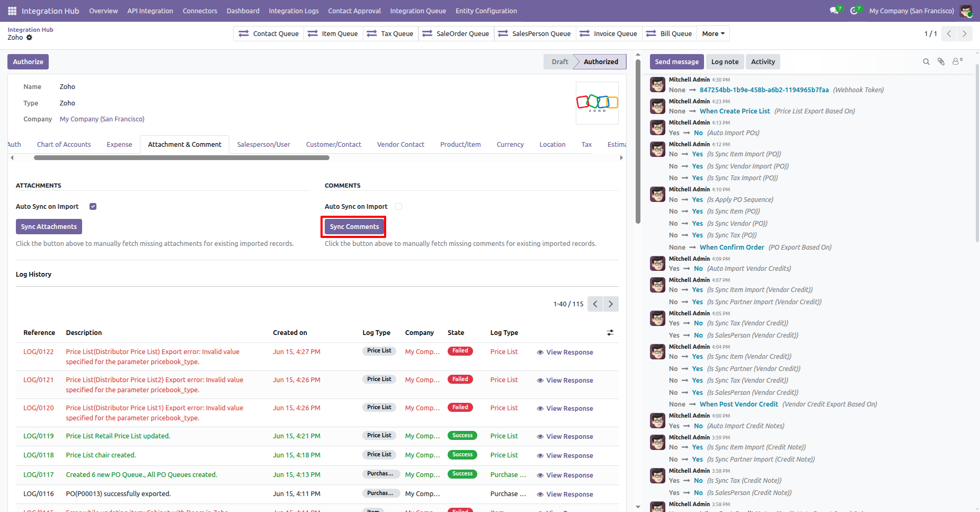Viewport: 980px width, 512px height.
Task: View Response for LOG/0122
Action: [x=565, y=352]
